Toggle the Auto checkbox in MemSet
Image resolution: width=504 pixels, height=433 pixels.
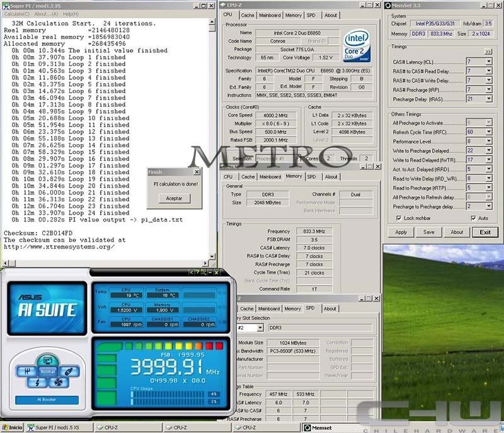(x=473, y=218)
